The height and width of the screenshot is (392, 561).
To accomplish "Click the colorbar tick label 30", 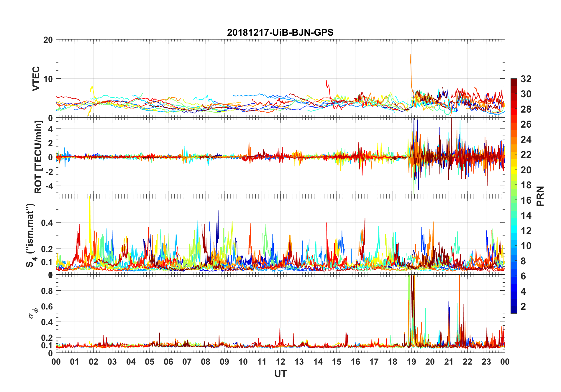I will (x=526, y=94).
